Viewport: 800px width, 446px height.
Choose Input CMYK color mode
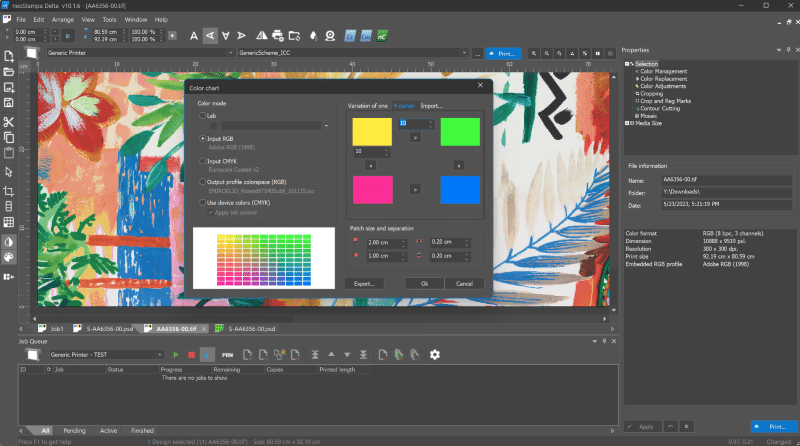point(202,160)
